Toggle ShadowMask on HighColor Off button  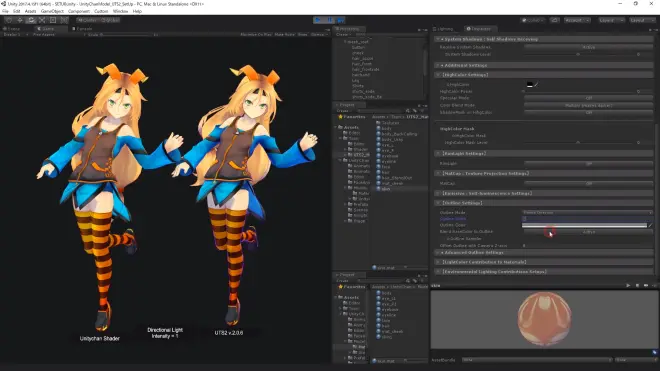click(x=588, y=112)
